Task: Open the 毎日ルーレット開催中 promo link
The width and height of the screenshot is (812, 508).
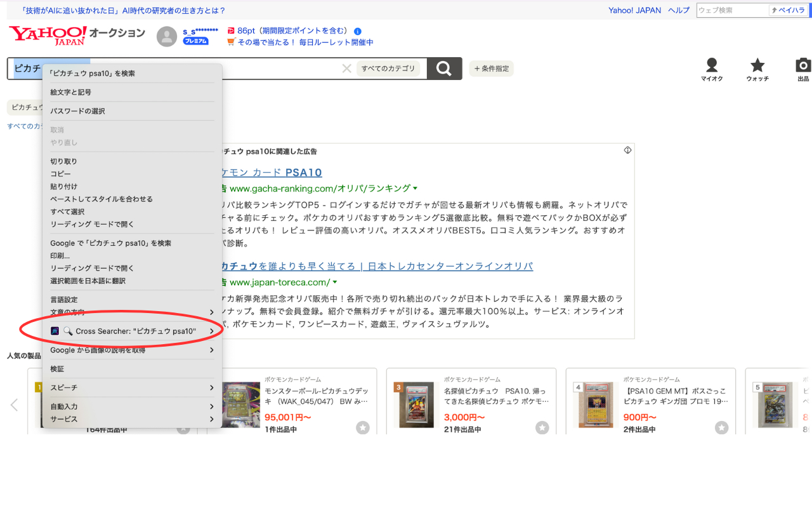Action: pos(305,43)
